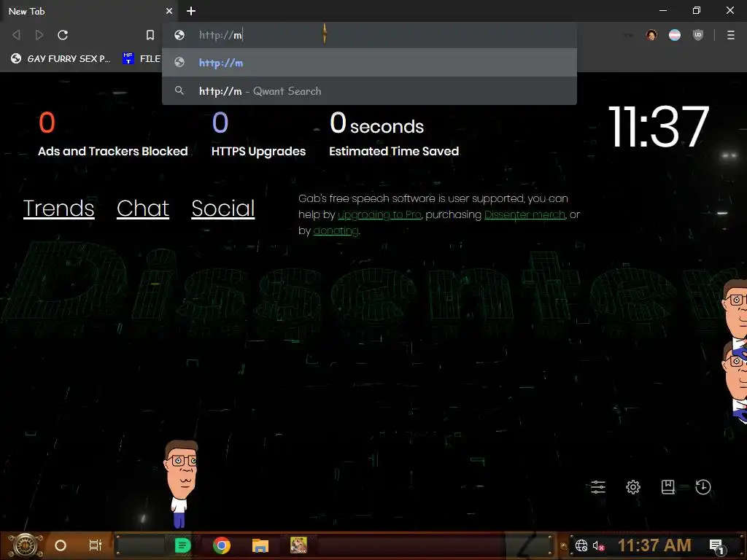Viewport: 747px width, 560px height.
Task: Follow the upgrading to Pro link
Action: [379, 215]
